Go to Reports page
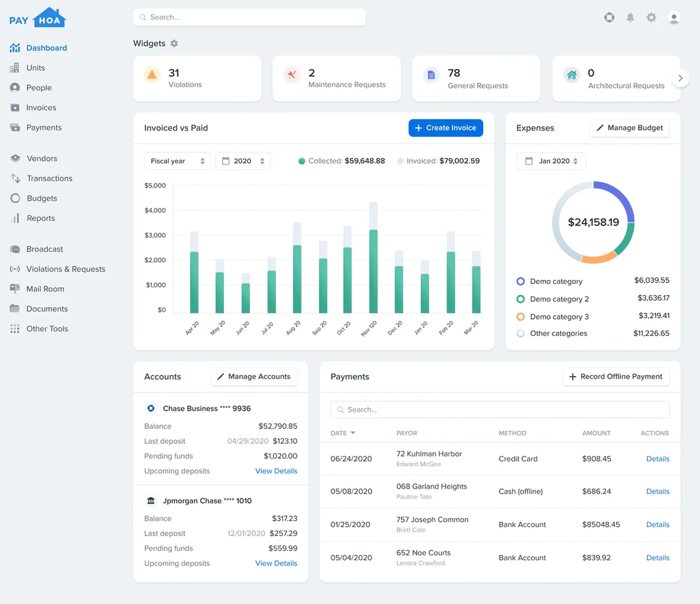 coord(41,218)
